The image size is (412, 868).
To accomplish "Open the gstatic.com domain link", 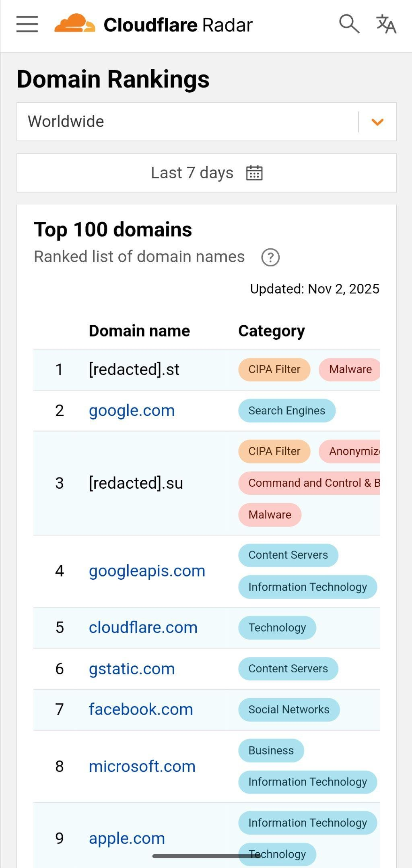I will click(132, 669).
